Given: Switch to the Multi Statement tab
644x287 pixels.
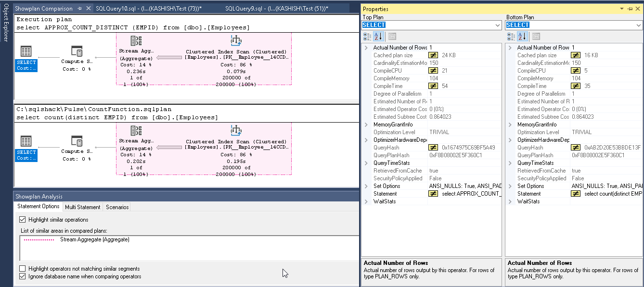Looking at the screenshot, I should click(x=83, y=207).
